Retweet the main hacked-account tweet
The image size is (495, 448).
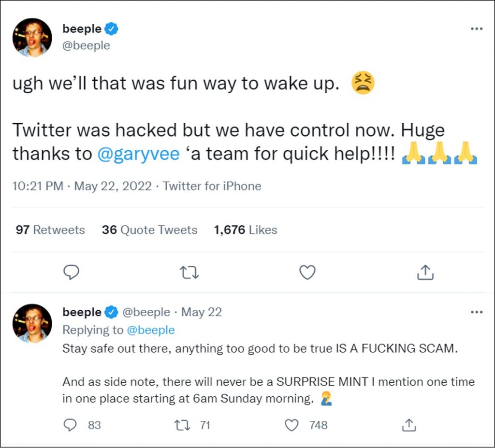click(189, 273)
